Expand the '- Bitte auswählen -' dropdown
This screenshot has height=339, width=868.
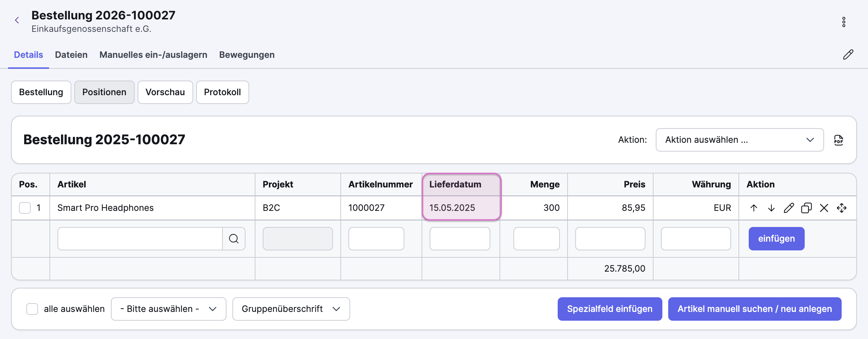pos(168,309)
